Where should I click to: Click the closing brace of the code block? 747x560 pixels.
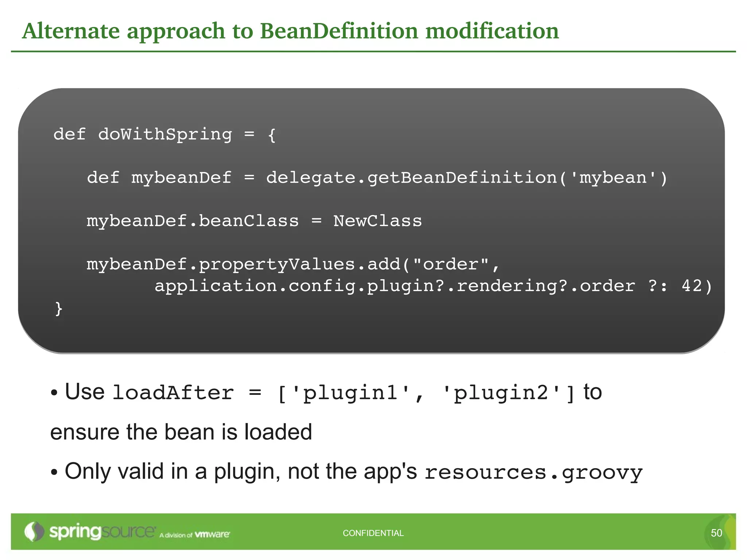[x=58, y=309]
